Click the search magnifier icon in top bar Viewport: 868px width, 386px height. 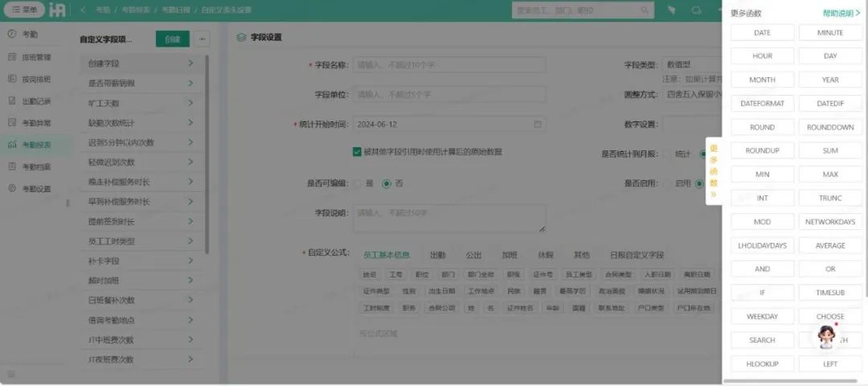696,10
